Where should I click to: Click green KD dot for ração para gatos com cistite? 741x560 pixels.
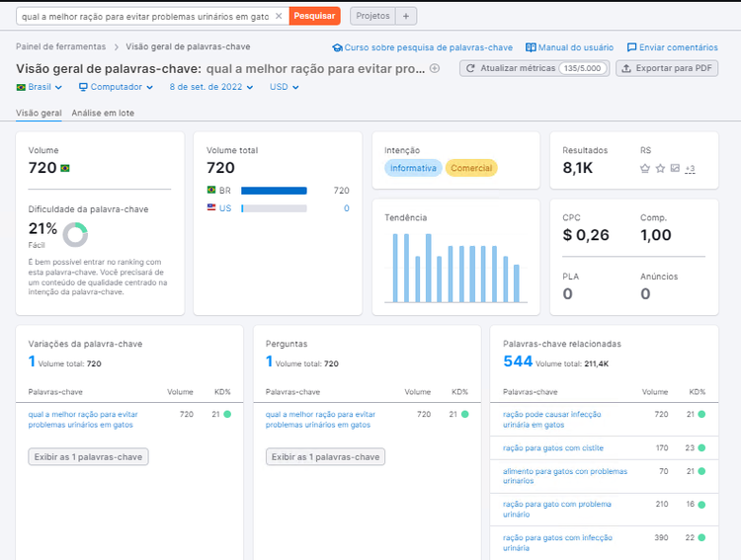(x=701, y=448)
